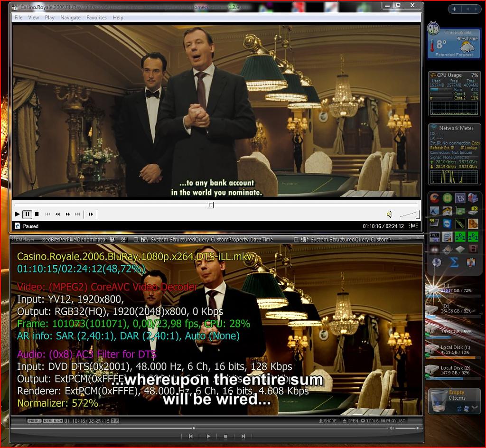
Task: Click the OPEN button in KMPlayer
Action: point(350,421)
